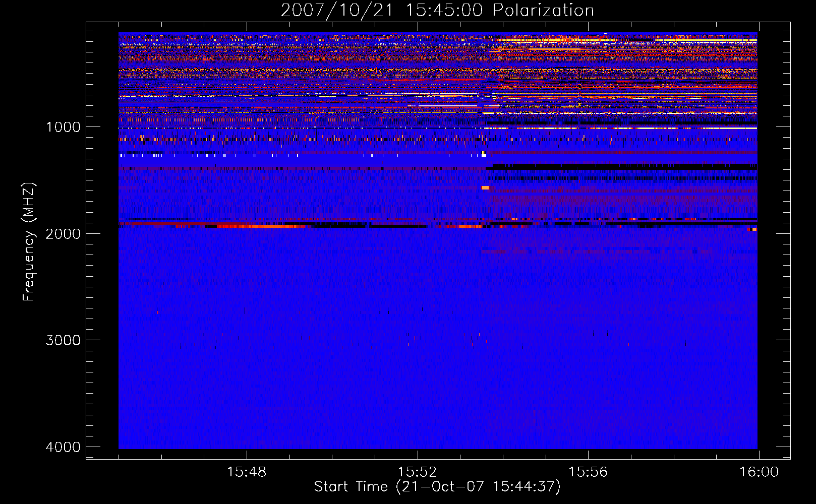This screenshot has height=504, width=816.
Task: Click the 'Start Time (21-Oct-07 15:44:37)' axis label
Action: [437, 487]
